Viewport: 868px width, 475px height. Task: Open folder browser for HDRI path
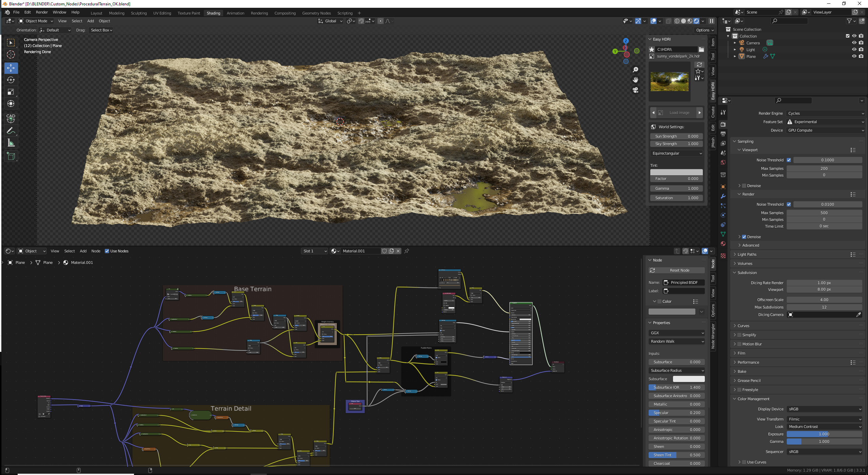point(701,49)
